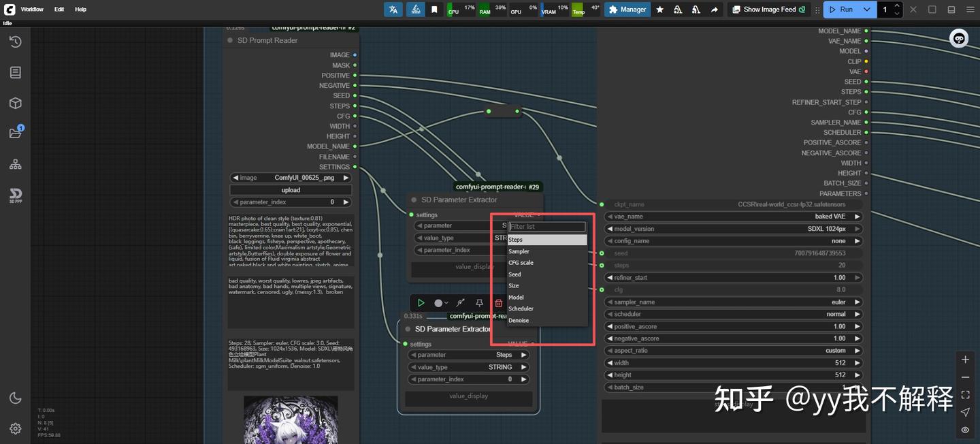Open the SD PPP sidebar panel

pyautogui.click(x=15, y=195)
